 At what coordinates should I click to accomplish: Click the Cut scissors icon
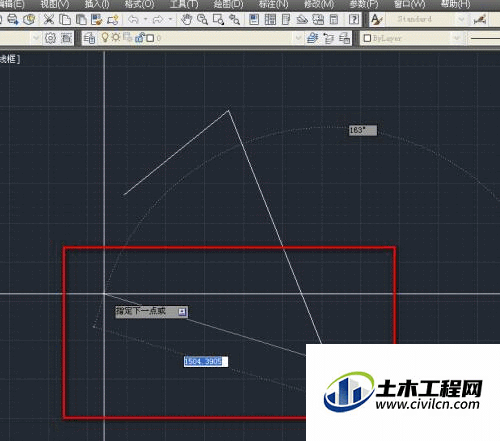coord(49,19)
